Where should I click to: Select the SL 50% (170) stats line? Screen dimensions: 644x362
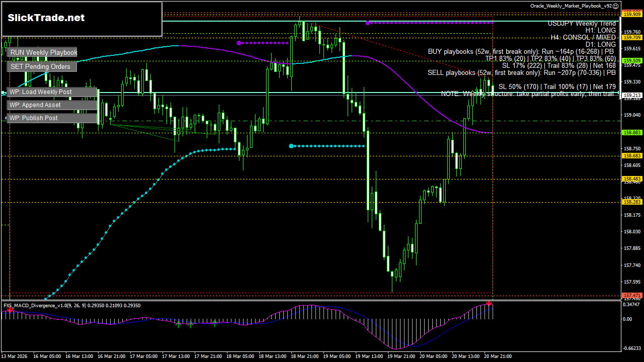click(557, 87)
